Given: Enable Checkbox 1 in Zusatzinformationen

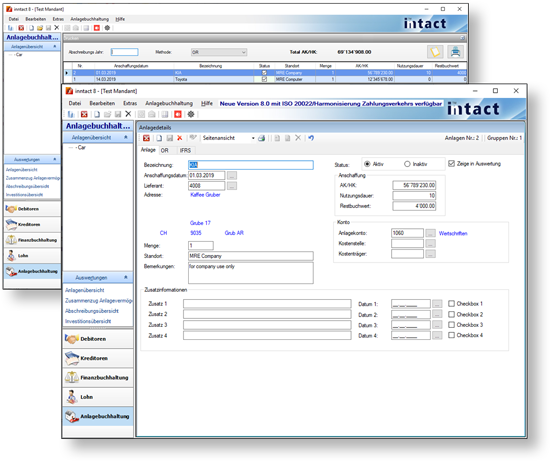Looking at the screenshot, I should coord(451,303).
